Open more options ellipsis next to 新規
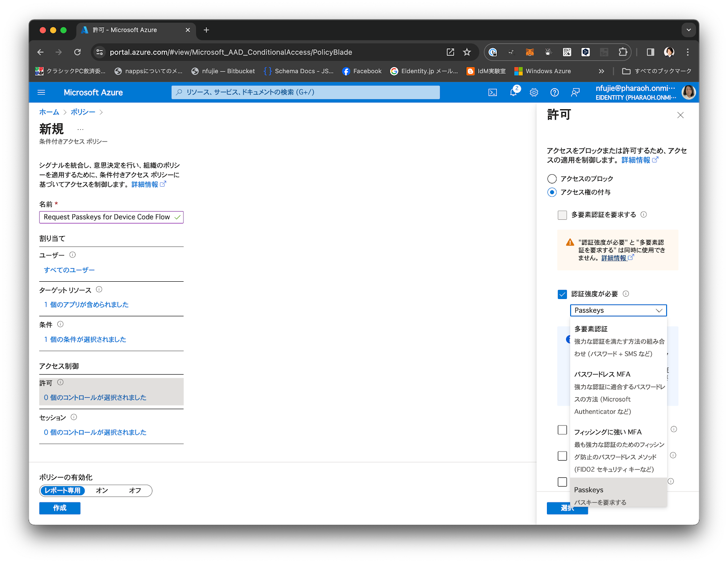 coord(81,129)
